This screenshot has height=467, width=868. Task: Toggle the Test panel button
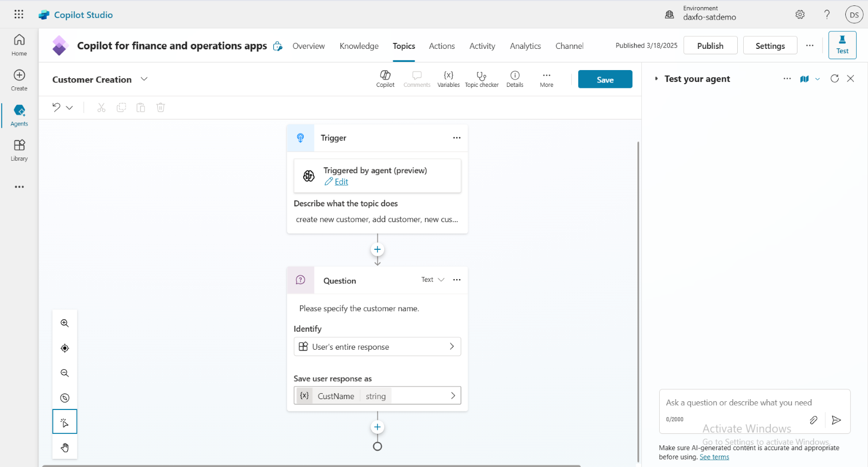tap(842, 45)
